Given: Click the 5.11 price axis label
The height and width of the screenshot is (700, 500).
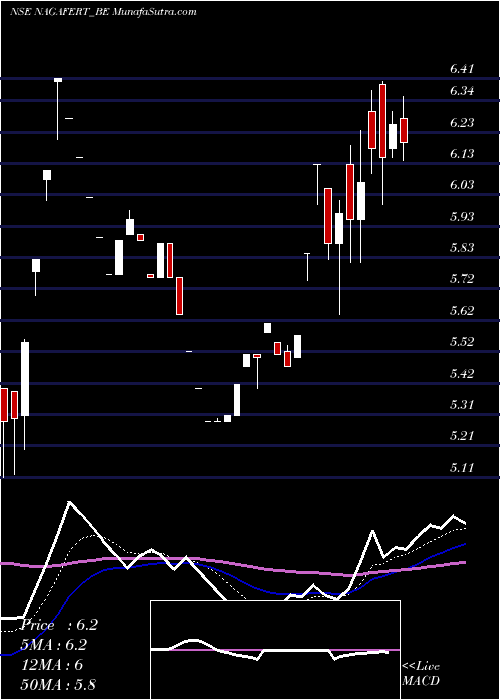Looking at the screenshot, I should click(x=462, y=467).
